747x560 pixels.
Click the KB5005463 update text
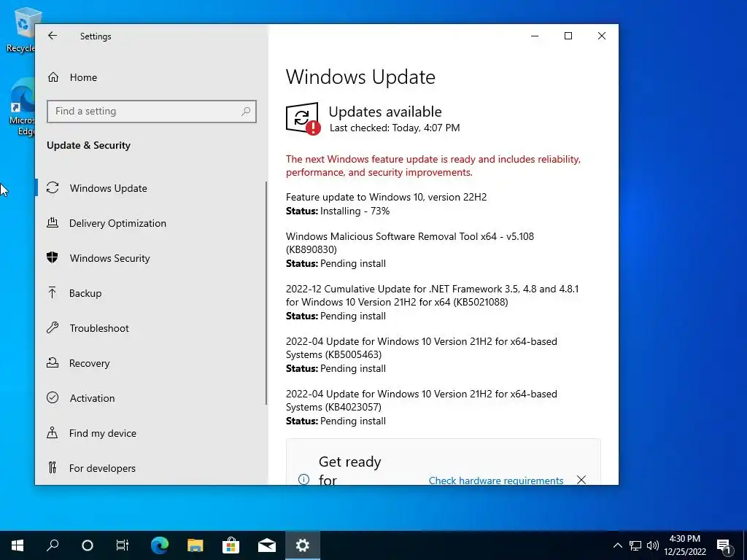coord(421,348)
